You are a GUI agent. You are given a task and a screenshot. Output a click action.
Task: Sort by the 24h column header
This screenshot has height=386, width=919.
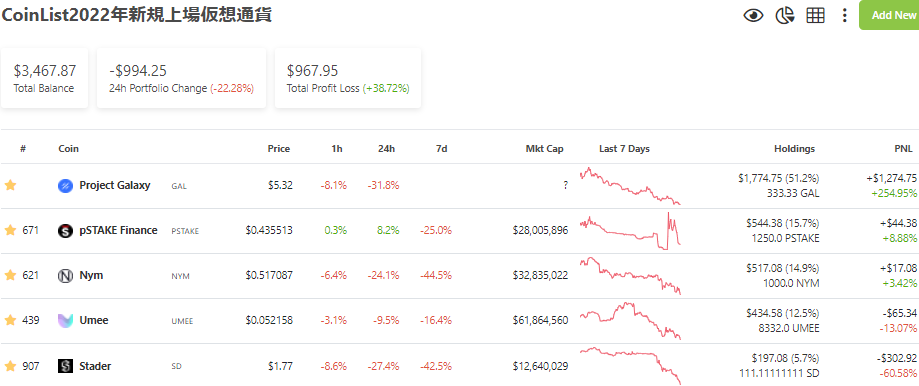click(x=386, y=149)
